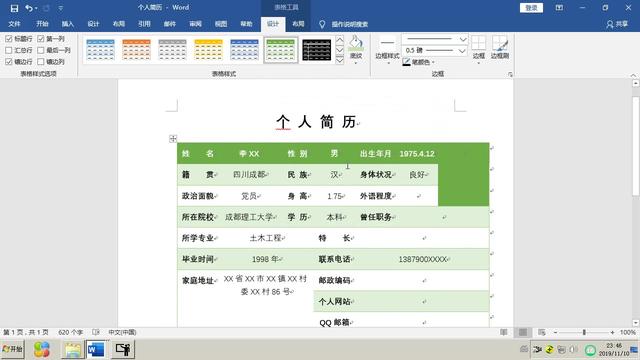This screenshot has height=360, width=640.
Task: Toggle First Column (第一列) checkbox
Action: pyautogui.click(x=40, y=39)
